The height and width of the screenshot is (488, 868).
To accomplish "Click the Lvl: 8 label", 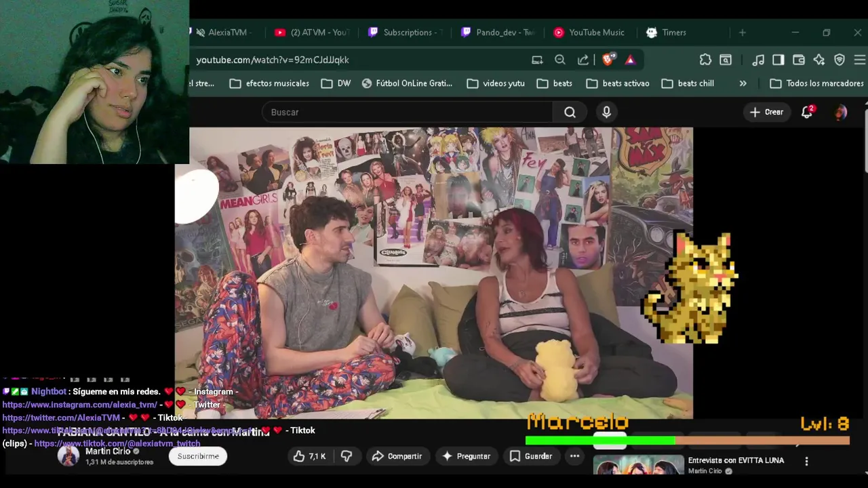I will (x=825, y=424).
